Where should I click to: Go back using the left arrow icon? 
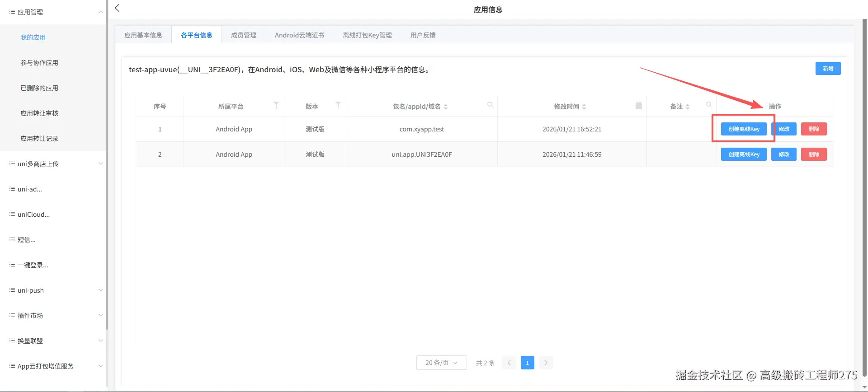tap(117, 8)
